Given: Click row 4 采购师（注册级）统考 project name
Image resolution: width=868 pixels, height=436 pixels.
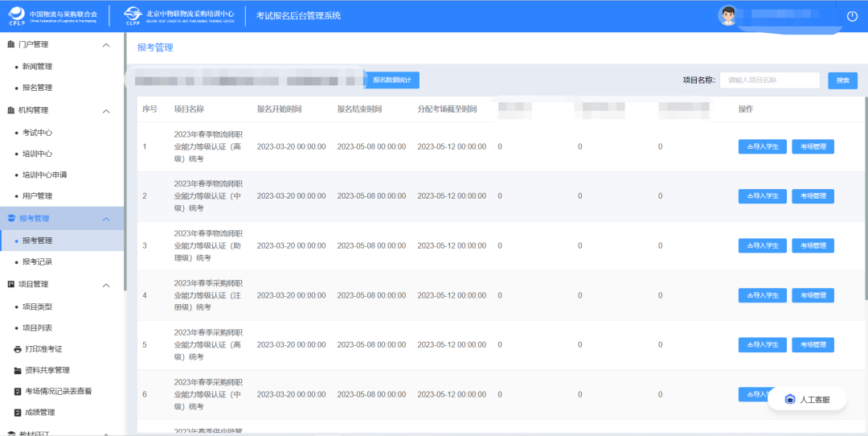Looking at the screenshot, I should click(x=208, y=295).
